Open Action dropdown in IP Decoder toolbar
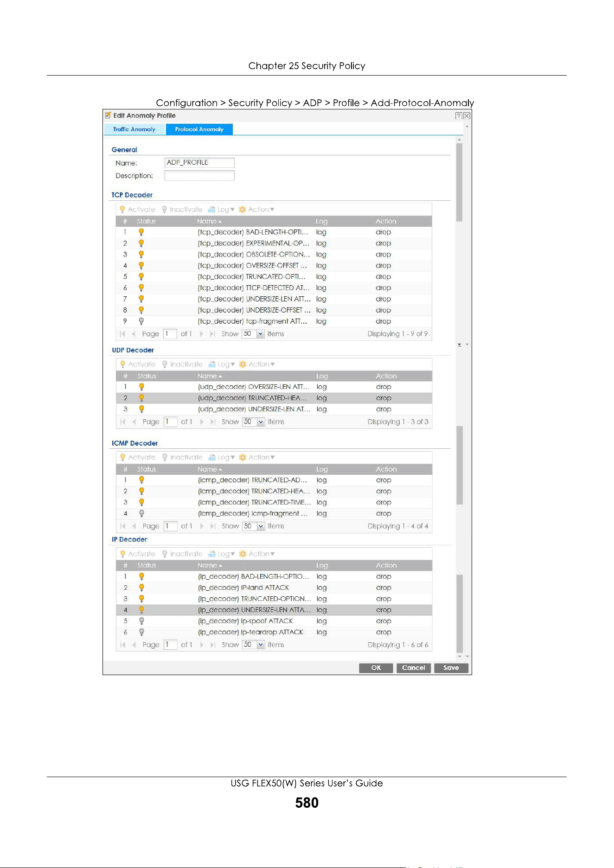 [x=257, y=554]
